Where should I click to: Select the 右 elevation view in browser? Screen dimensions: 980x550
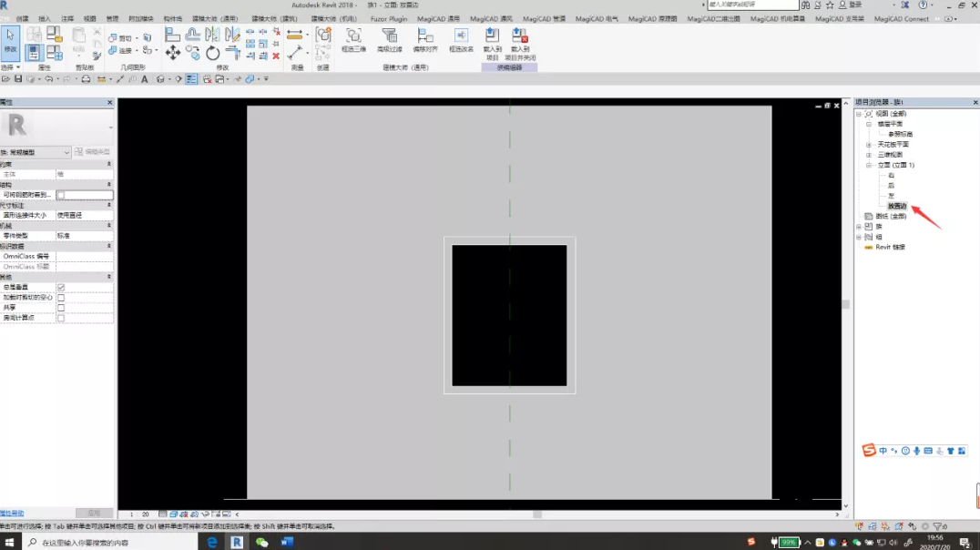(x=892, y=176)
